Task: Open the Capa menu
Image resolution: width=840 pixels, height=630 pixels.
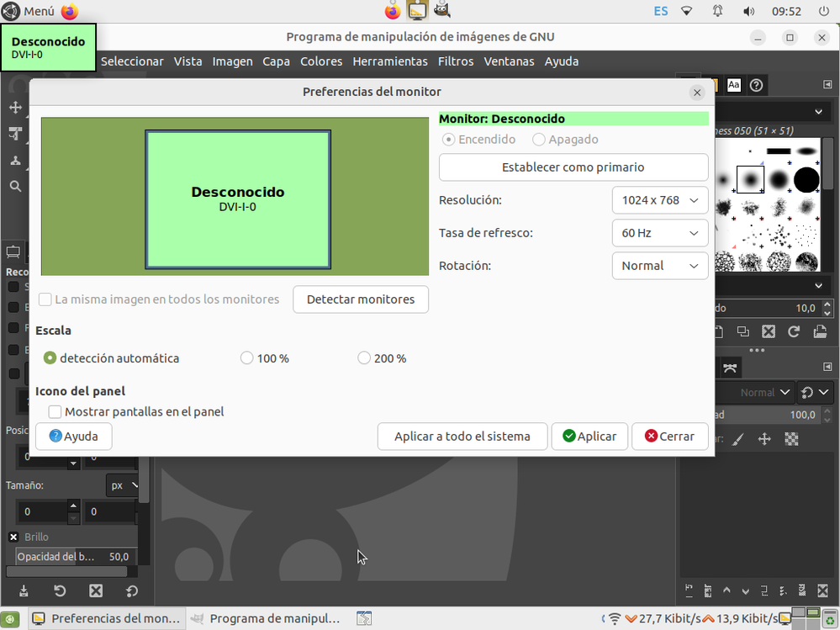Action: [277, 61]
